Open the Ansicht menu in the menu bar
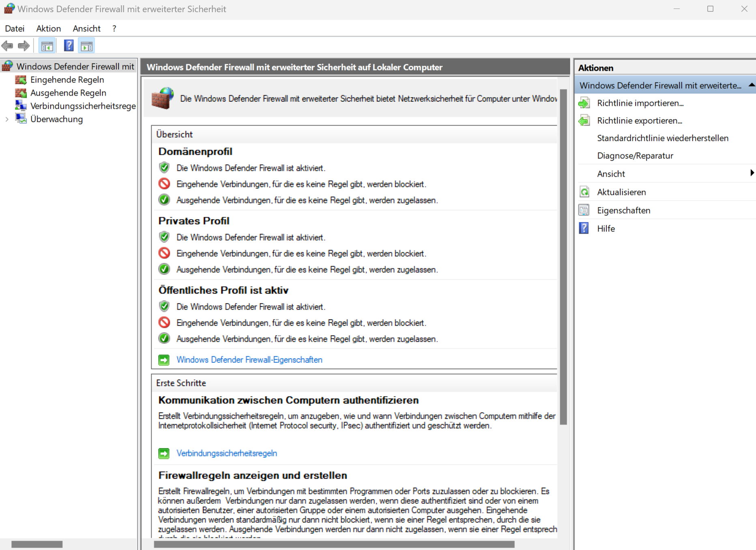 (x=87, y=28)
